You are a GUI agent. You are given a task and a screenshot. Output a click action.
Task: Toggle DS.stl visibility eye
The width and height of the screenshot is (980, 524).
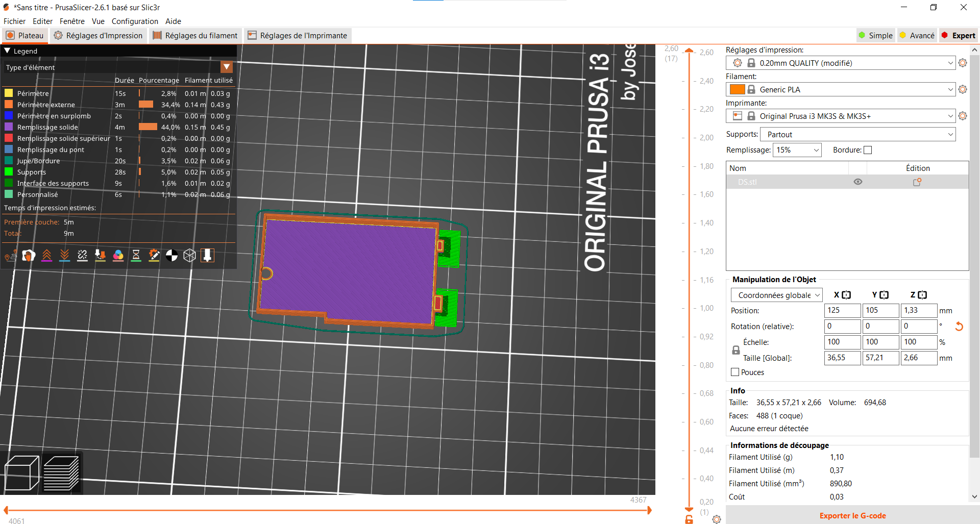point(858,182)
